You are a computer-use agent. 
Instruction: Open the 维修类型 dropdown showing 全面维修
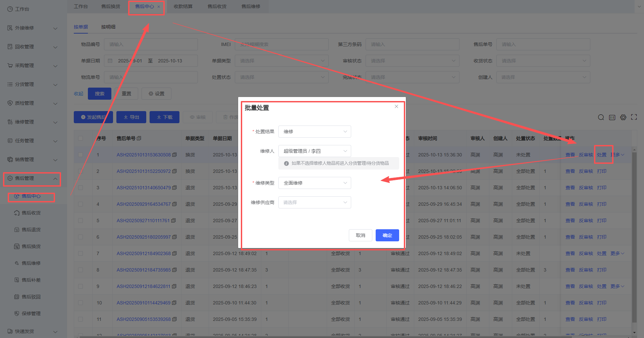(314, 183)
